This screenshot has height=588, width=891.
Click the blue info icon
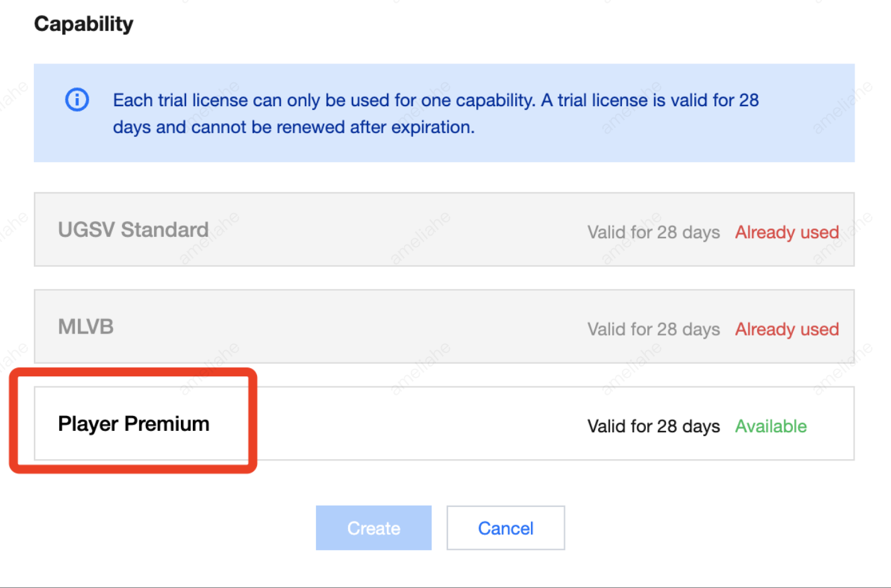(77, 100)
